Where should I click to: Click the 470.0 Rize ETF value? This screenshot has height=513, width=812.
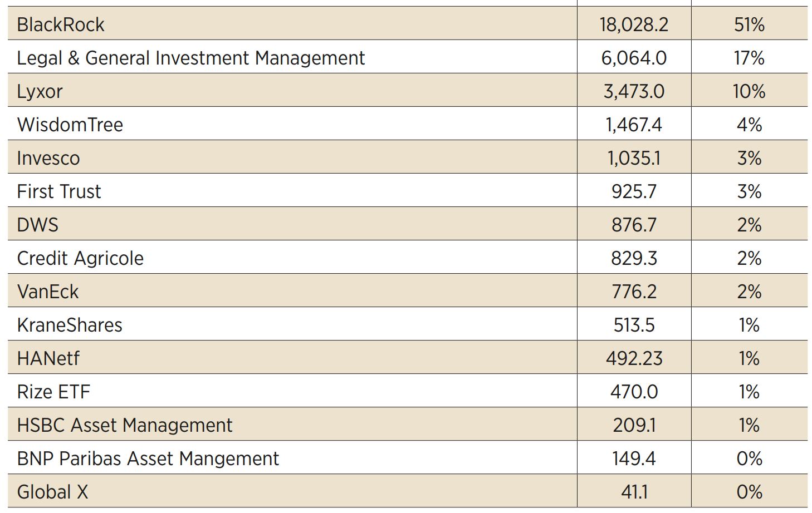point(634,392)
